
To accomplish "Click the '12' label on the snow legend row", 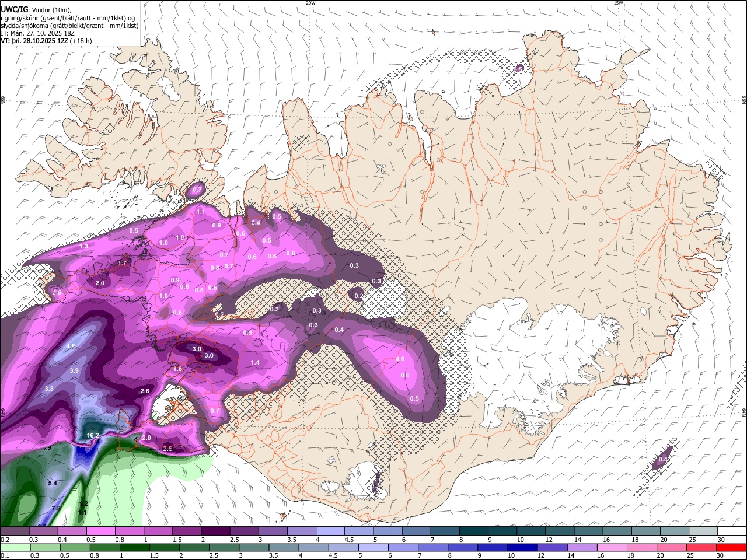I will 549,540.
